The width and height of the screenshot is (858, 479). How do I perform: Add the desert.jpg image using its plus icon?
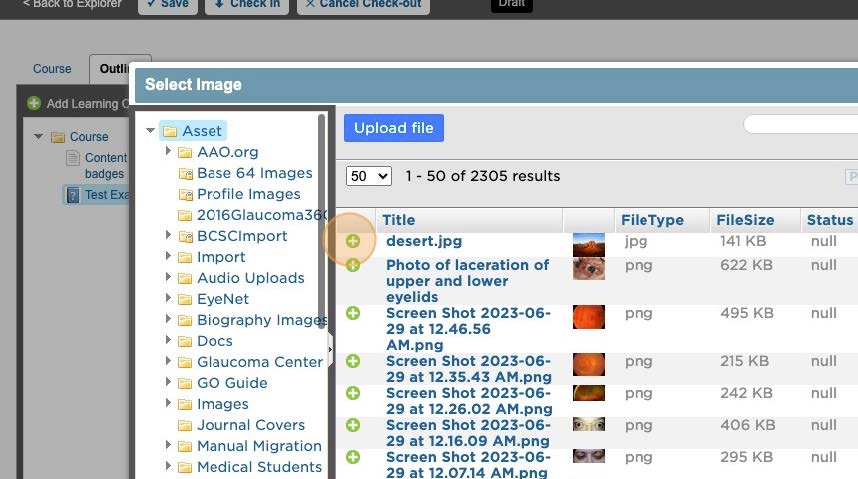[x=353, y=241]
